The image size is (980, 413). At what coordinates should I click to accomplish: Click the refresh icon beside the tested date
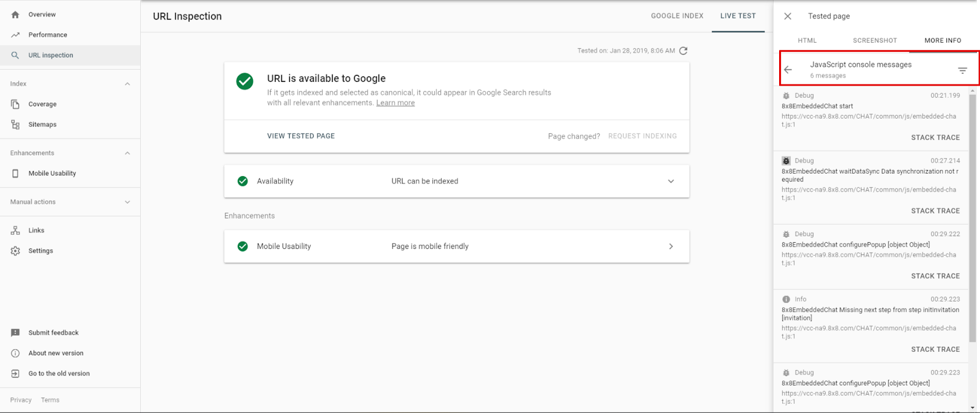[684, 51]
